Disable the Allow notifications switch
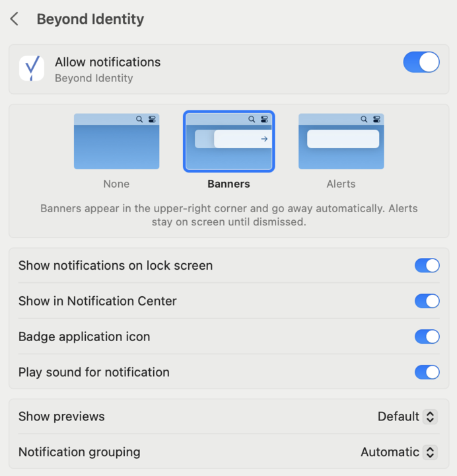 [421, 62]
